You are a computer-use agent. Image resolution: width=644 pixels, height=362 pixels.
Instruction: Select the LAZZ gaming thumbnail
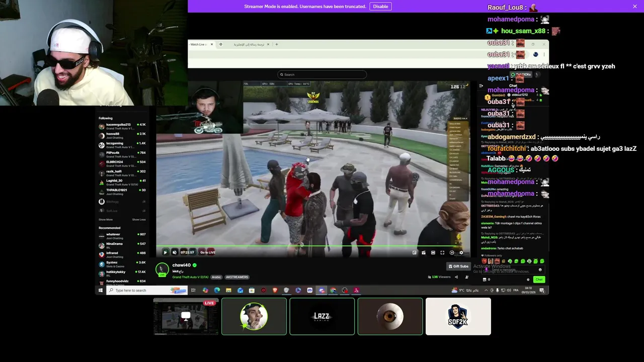(x=322, y=316)
